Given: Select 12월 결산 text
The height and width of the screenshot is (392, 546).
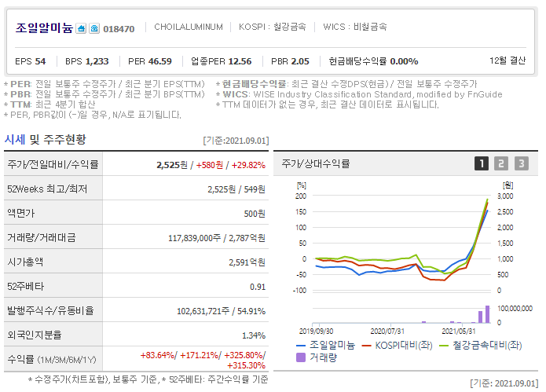Looking at the screenshot, I should (508, 60).
